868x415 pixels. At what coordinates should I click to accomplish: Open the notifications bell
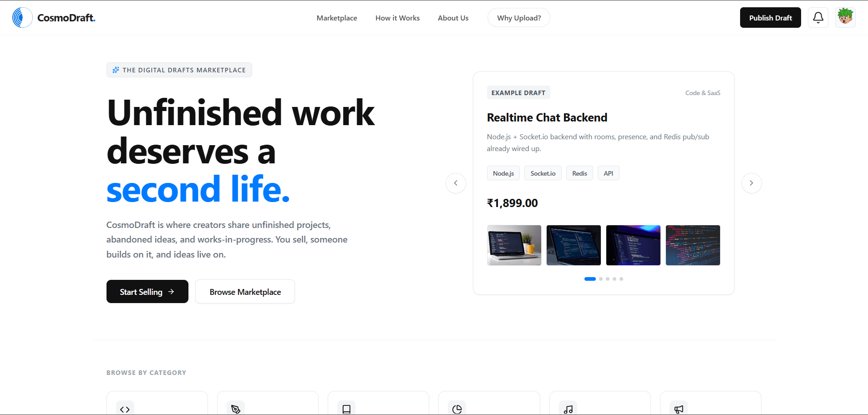coord(818,18)
